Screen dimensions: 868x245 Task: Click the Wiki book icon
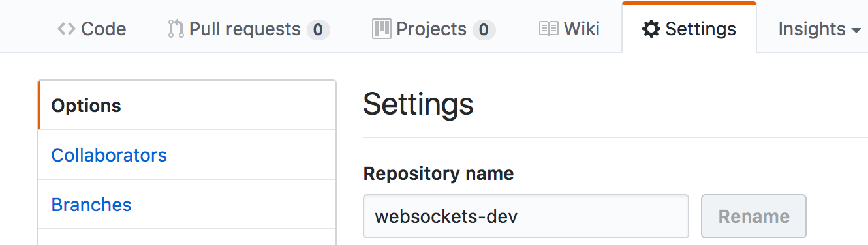point(548,29)
